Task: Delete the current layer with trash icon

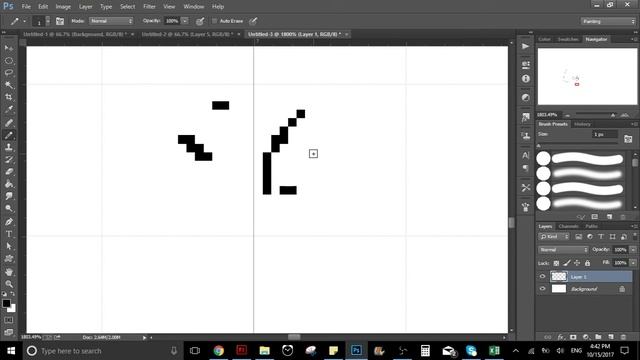Action: (x=623, y=337)
